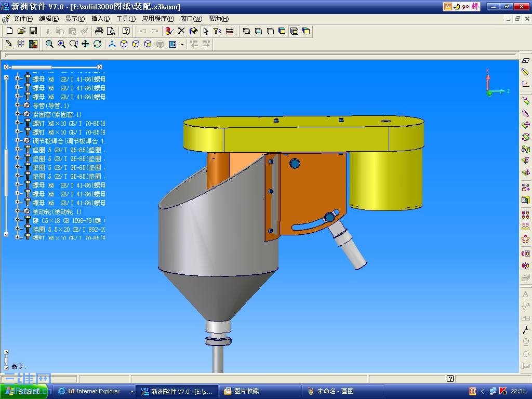Click the section view cube icon

(x=525, y=199)
